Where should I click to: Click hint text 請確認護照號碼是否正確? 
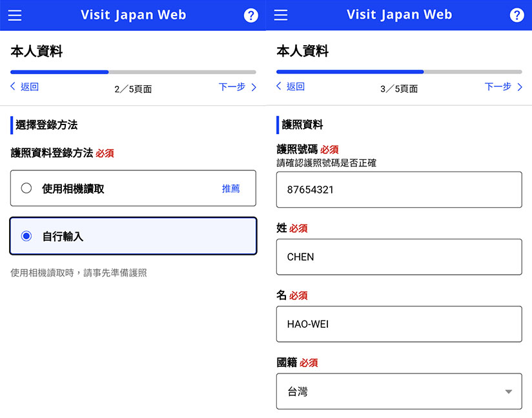pyautogui.click(x=327, y=163)
